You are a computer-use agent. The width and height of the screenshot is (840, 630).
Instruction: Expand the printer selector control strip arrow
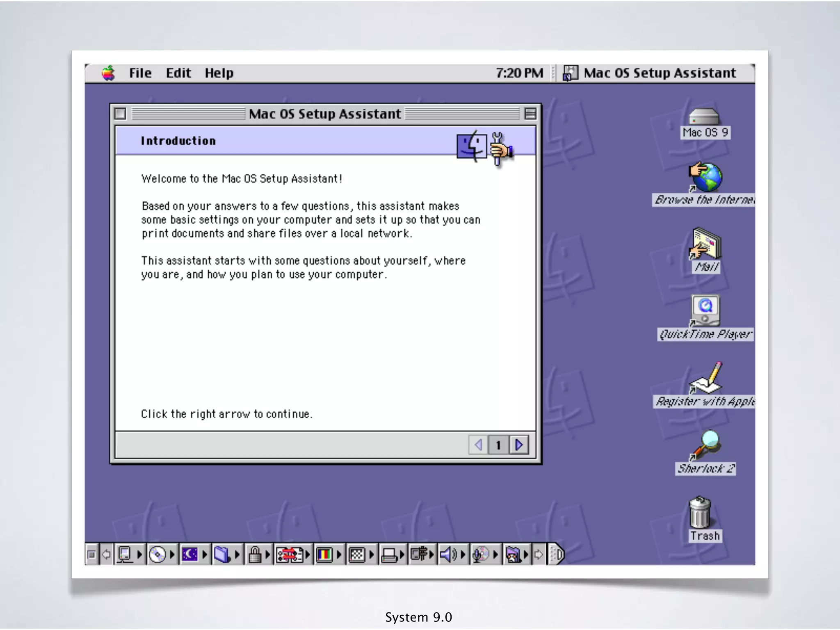(x=402, y=555)
